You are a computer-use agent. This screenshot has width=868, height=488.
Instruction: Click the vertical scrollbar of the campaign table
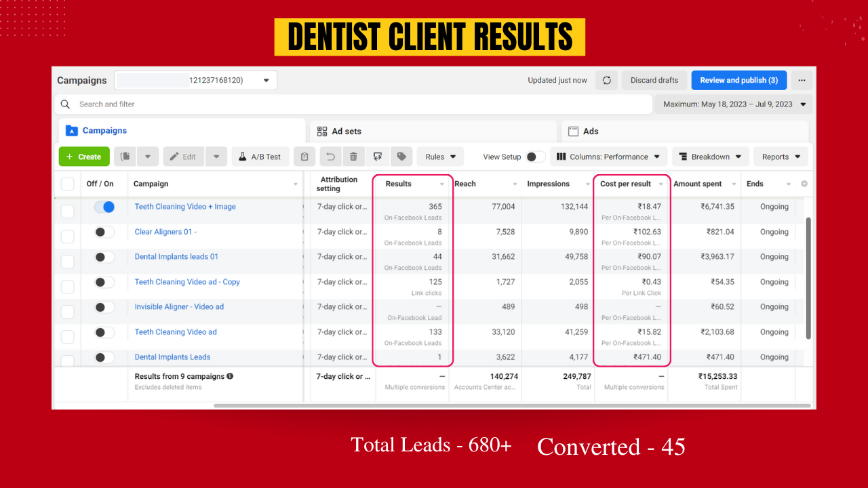point(807,278)
